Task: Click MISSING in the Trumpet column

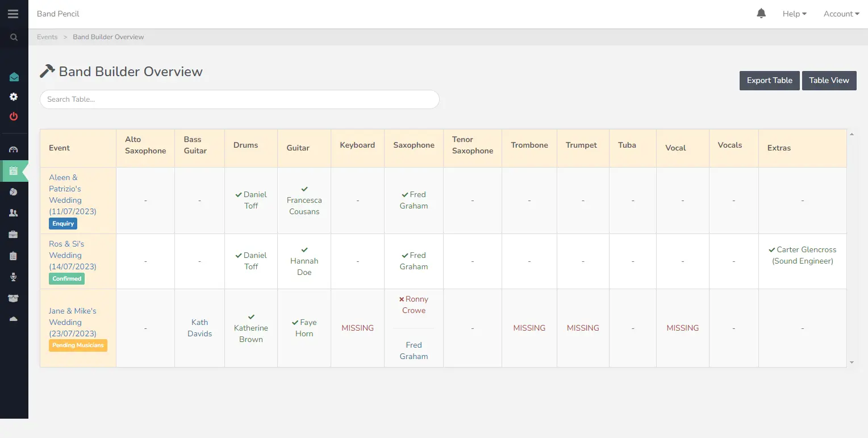Action: (583, 328)
